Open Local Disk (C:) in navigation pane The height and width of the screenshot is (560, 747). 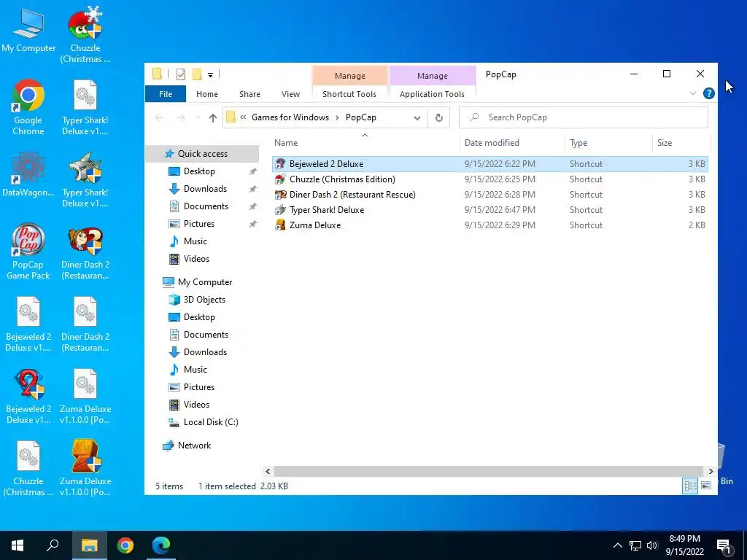click(211, 422)
